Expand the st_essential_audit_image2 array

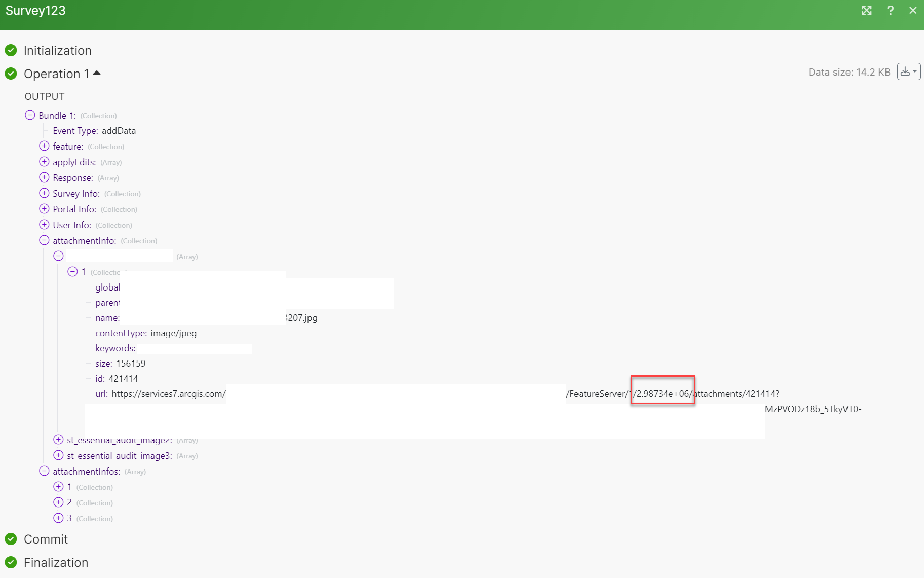point(58,440)
